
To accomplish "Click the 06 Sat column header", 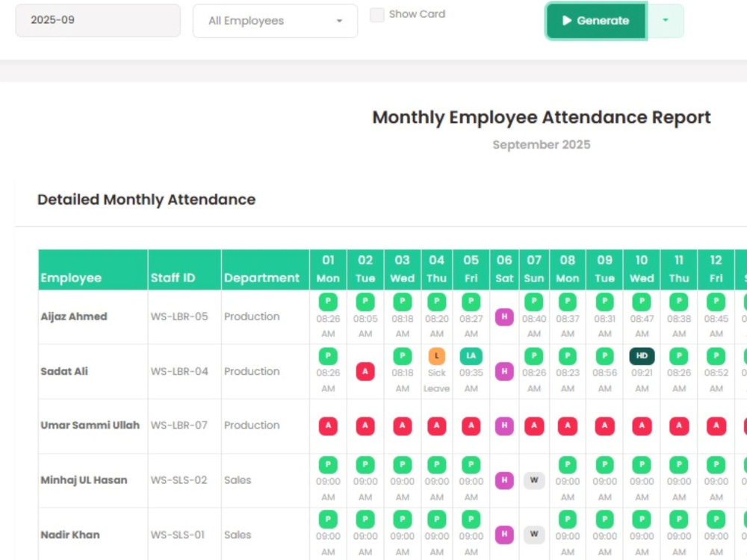I will tap(504, 270).
